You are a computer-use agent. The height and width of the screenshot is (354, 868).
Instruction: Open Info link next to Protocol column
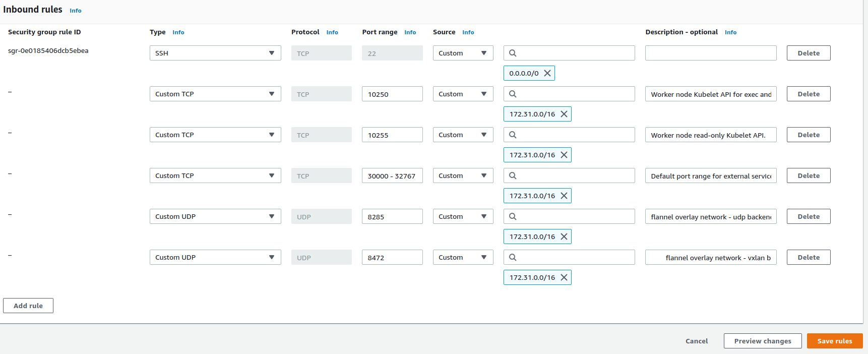(332, 32)
